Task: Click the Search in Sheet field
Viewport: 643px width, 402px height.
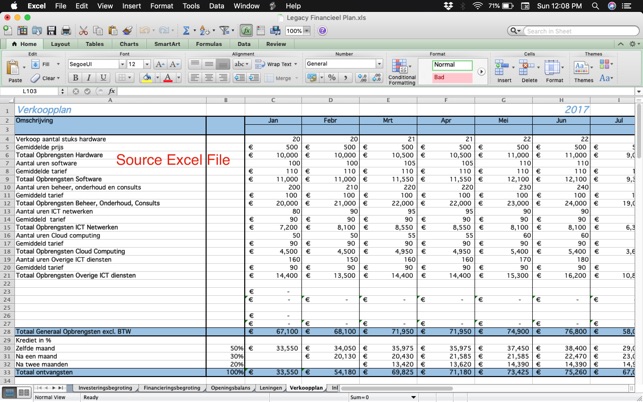Action: point(578,31)
